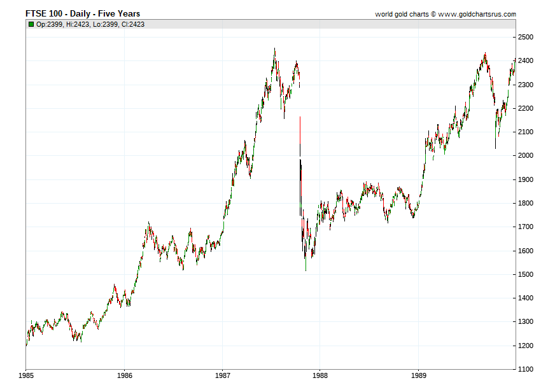The height and width of the screenshot is (392, 541).
Task: Select the 1986 x-axis label
Action: click(x=125, y=376)
